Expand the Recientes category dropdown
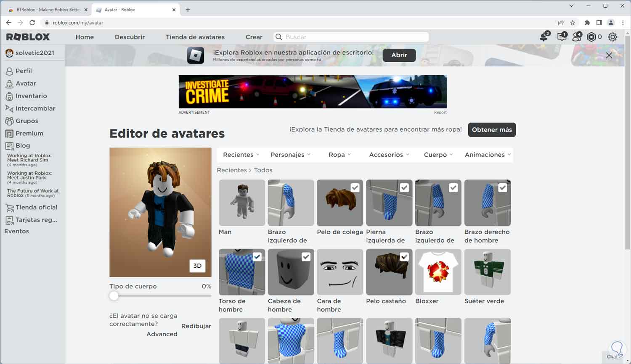 click(x=241, y=155)
